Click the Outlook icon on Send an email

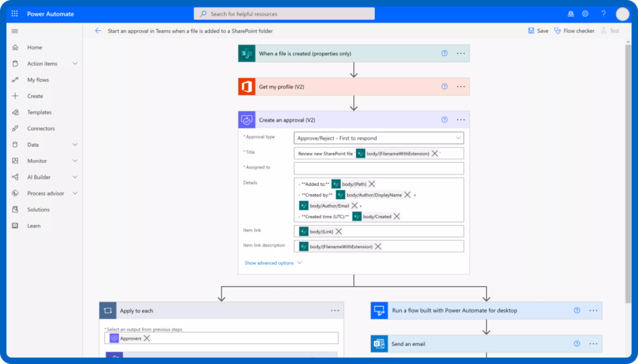pos(379,344)
